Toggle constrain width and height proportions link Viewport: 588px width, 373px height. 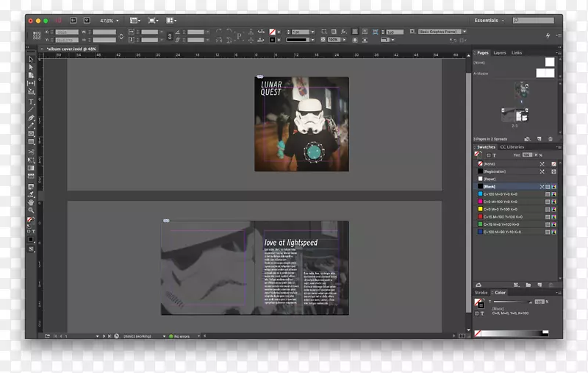tap(121, 36)
